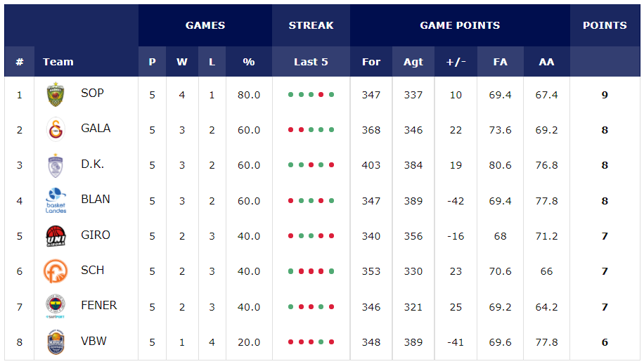Click the Basket Landes logo
The width and height of the screenshot is (644, 364).
tap(56, 200)
